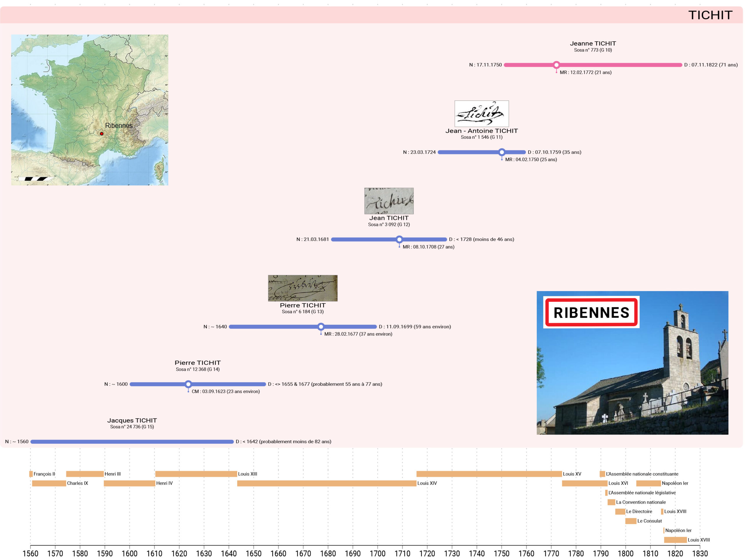Click the RIBENNES town sign

(591, 312)
